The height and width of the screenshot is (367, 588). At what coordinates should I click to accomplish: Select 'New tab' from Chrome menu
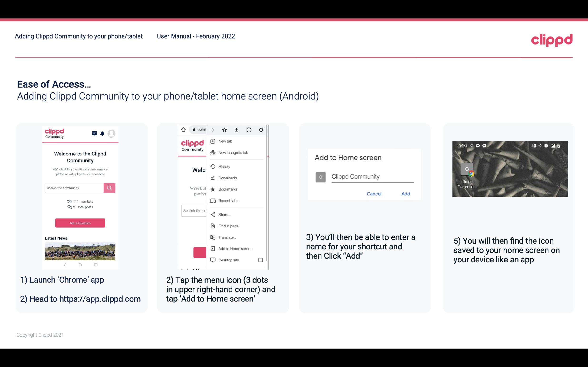[x=225, y=141]
